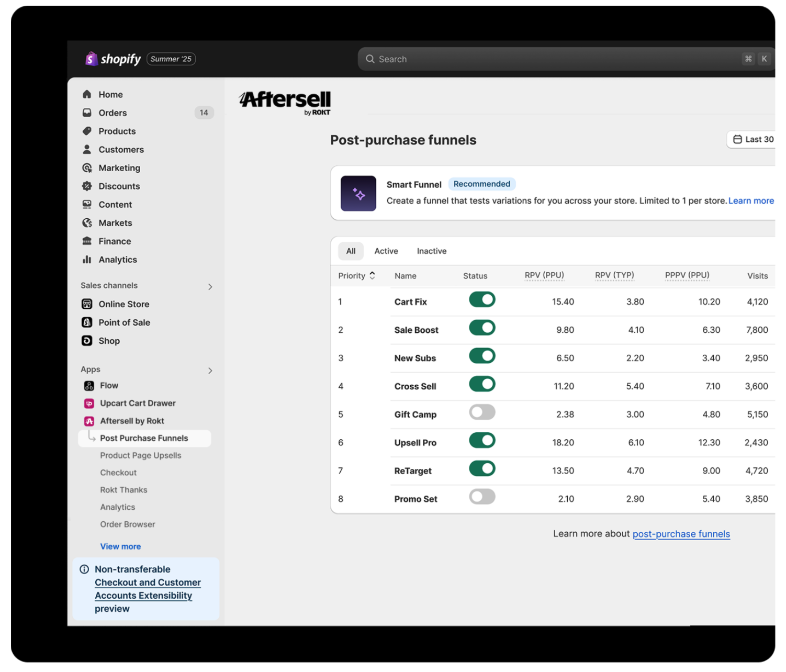Switch to the Active funnels tab
The width and height of the screenshot is (786, 672).
(386, 251)
